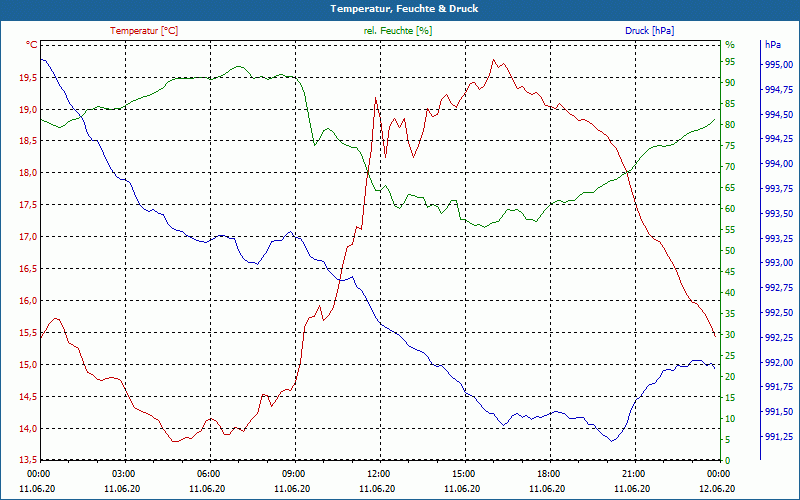Select the green 'rel. Feuchte [%]' legend label
This screenshot has height=500, width=800.
397,31
